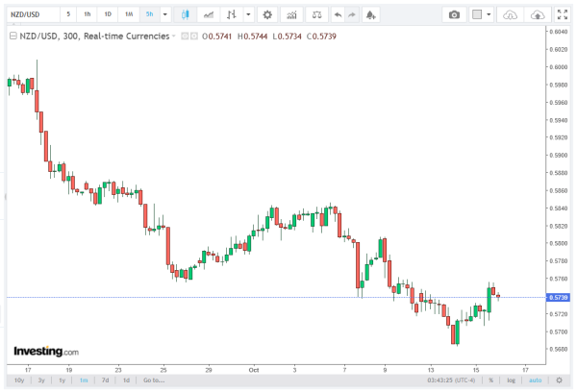Viewport: 577px width, 392px height.
Task: Click the compare symbols scale icon
Action: click(x=314, y=15)
